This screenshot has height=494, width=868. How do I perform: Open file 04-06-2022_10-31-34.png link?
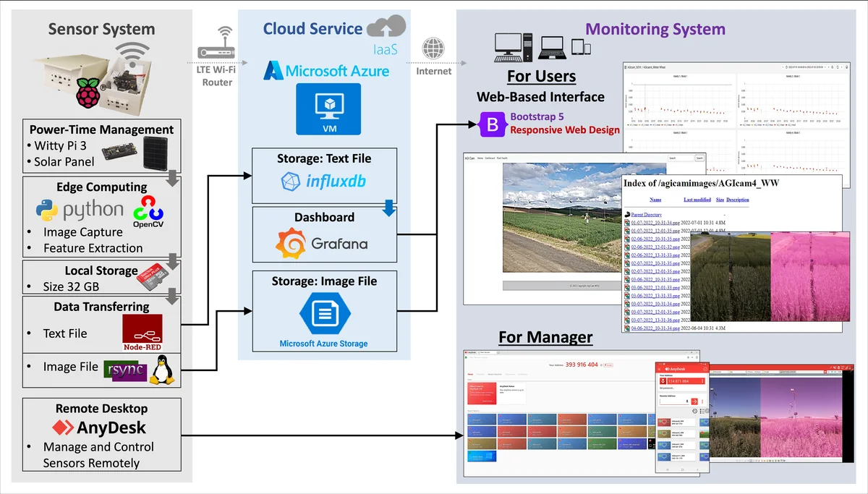656,328
